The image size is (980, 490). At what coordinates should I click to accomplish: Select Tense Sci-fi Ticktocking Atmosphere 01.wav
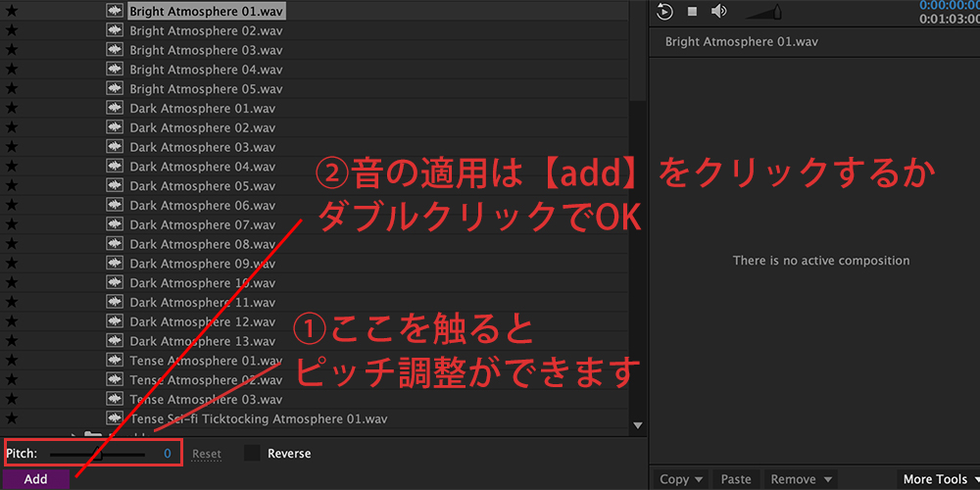[259, 418]
